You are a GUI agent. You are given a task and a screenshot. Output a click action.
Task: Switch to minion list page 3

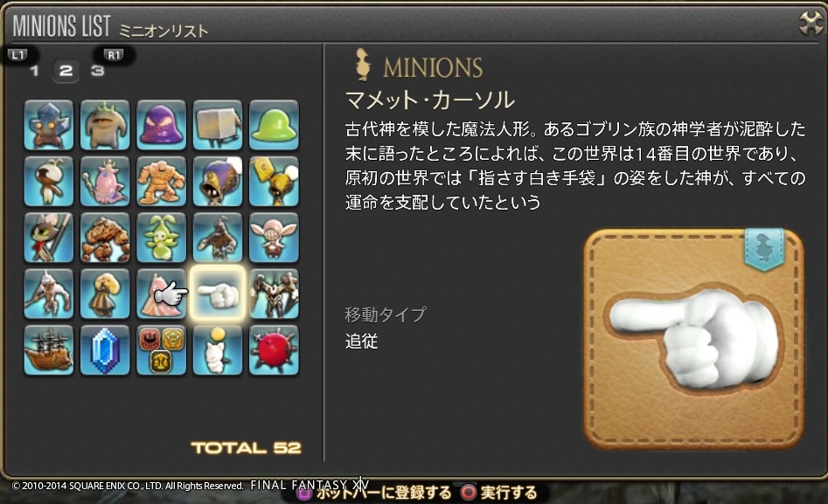(x=98, y=71)
